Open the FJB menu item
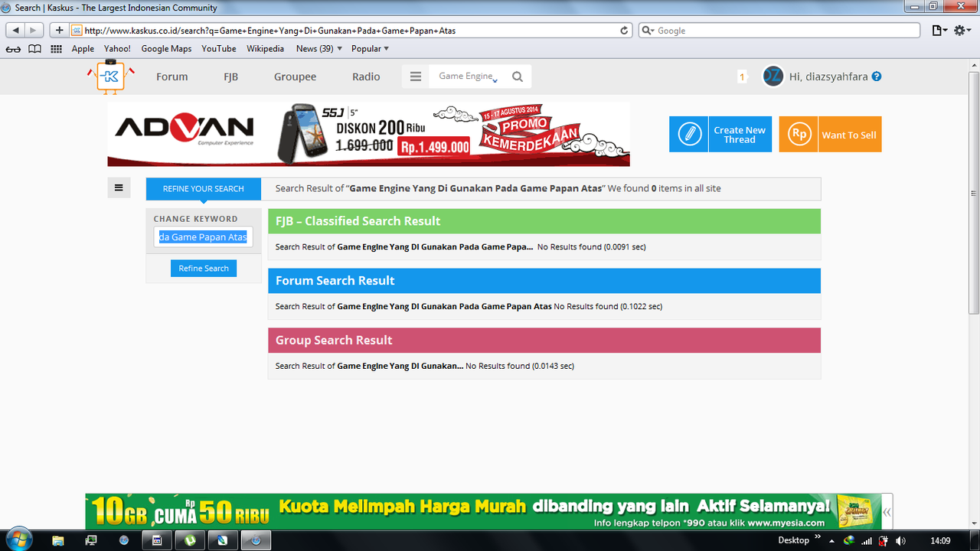The height and width of the screenshot is (551, 980). tap(231, 77)
